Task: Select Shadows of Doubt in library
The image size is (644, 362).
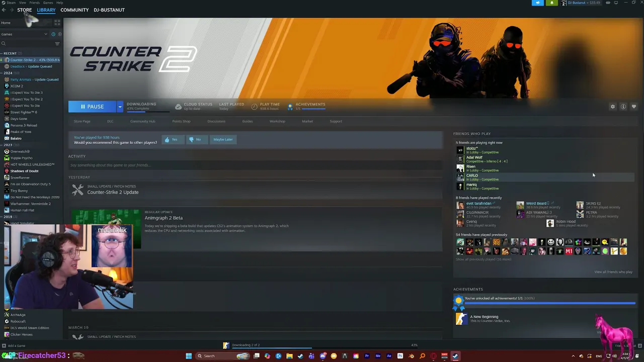Action: pyautogui.click(x=24, y=171)
